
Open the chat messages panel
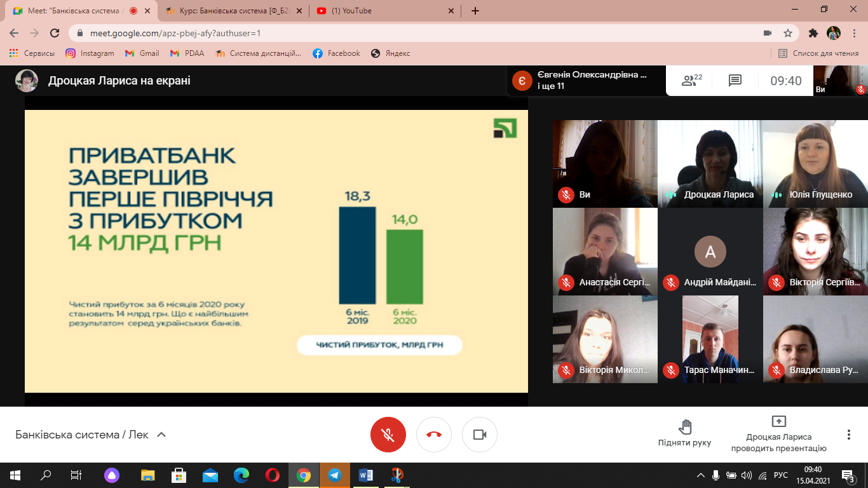pos(735,81)
